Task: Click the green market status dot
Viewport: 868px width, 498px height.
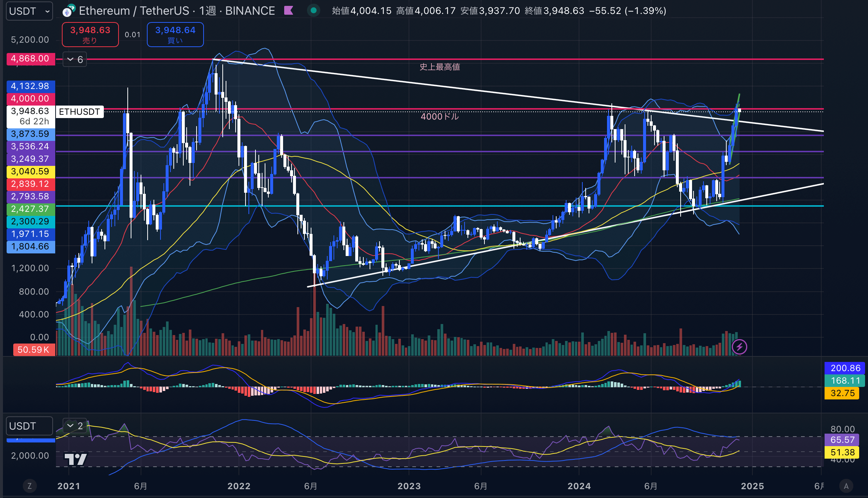Action: click(x=314, y=11)
